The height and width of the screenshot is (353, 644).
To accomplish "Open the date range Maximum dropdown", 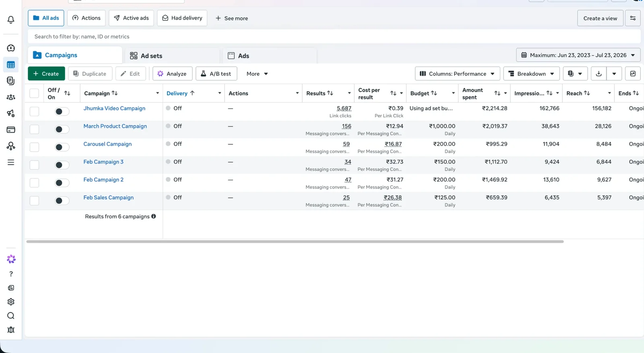I will tap(578, 55).
